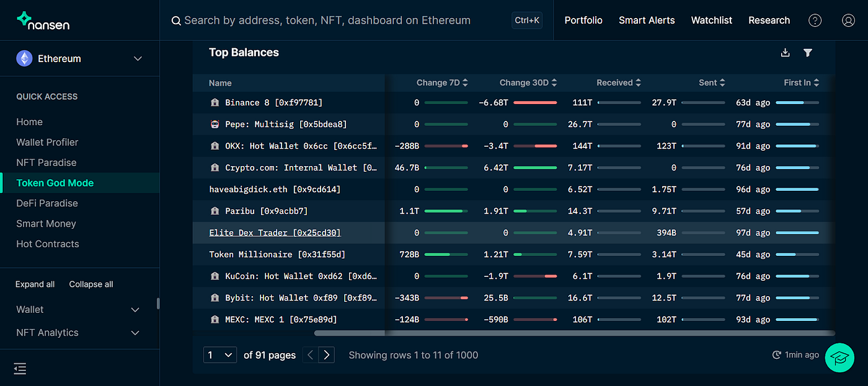The height and width of the screenshot is (386, 868).
Task: Click the graduation cap help button
Action: pyautogui.click(x=839, y=357)
